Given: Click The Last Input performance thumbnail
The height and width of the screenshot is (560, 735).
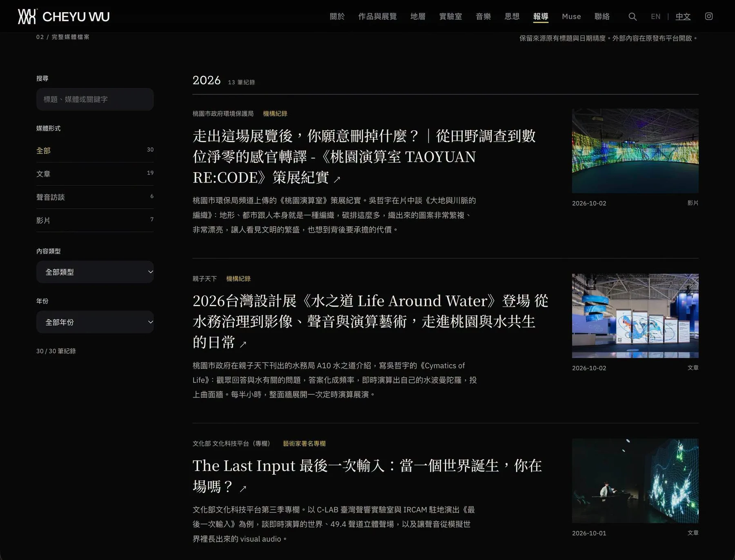Looking at the screenshot, I should click(635, 481).
